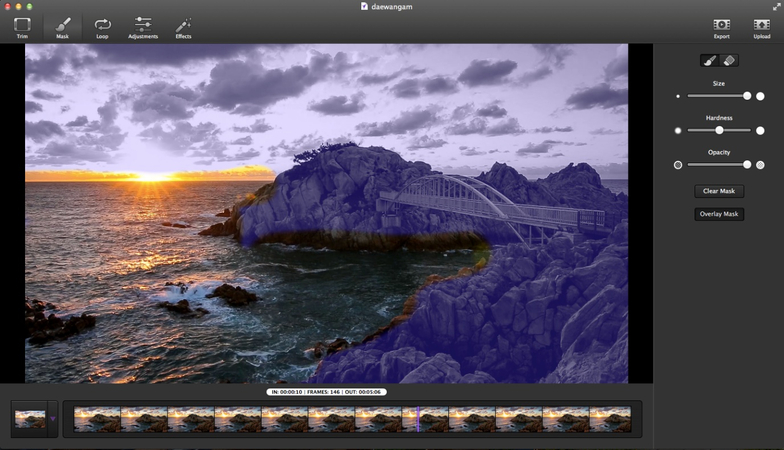Switch to the eraser mode
The image size is (784, 450).
point(729,60)
